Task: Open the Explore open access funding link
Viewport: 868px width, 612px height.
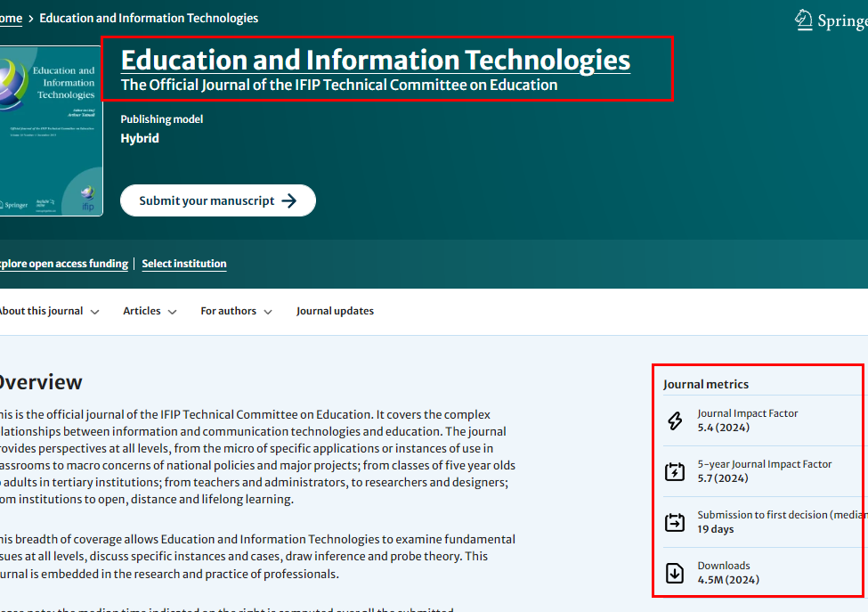Action: [62, 263]
